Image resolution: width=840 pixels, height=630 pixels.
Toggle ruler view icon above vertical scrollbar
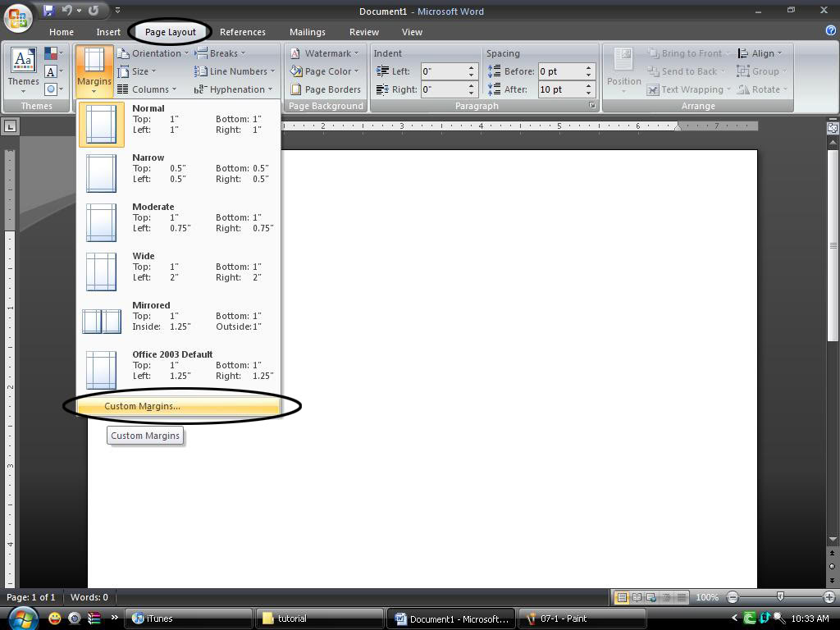[x=833, y=127]
